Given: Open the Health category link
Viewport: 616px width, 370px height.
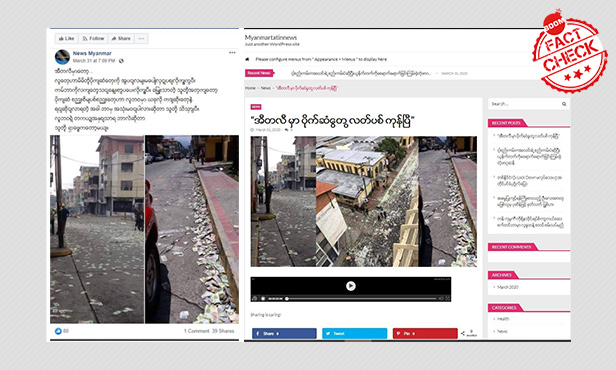Looking at the screenshot, I should pyautogui.click(x=503, y=319).
